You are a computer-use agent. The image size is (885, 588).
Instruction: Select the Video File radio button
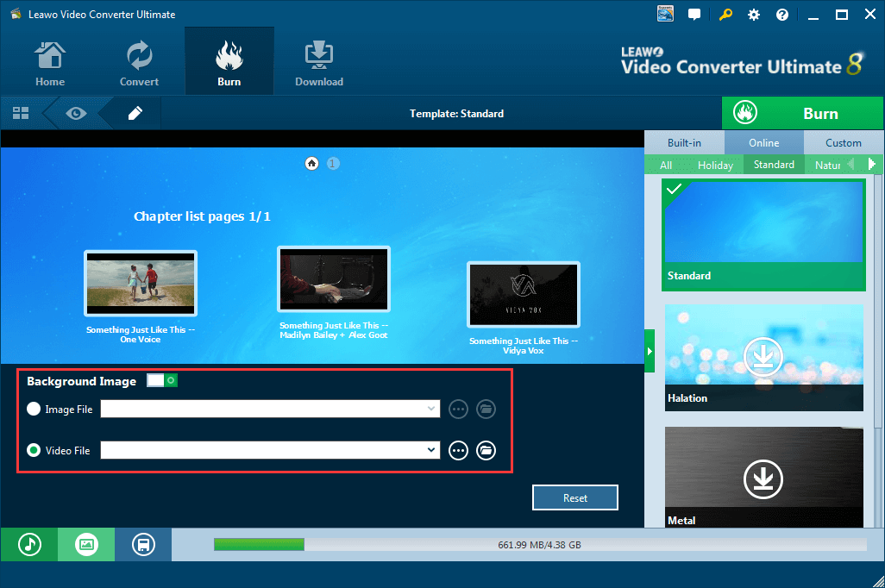tap(34, 450)
